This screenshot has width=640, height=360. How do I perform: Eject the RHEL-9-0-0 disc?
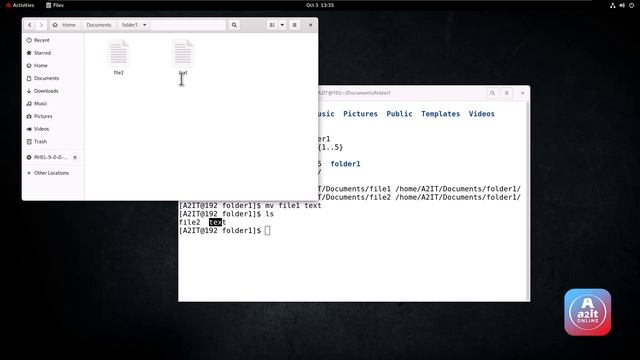[x=75, y=157]
